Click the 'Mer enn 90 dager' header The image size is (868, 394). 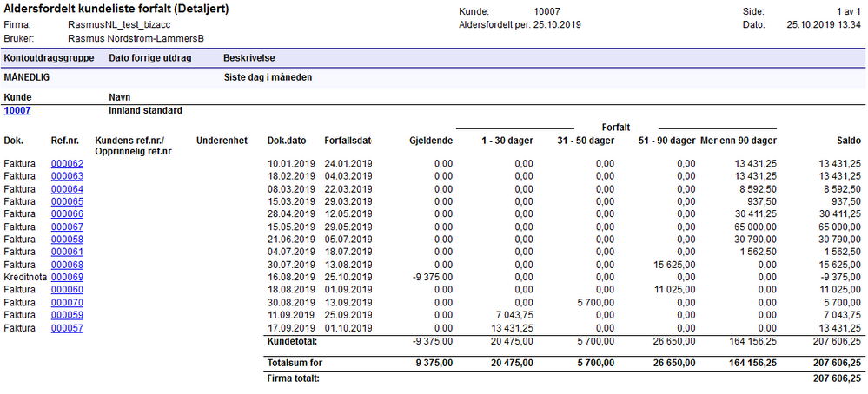(739, 141)
